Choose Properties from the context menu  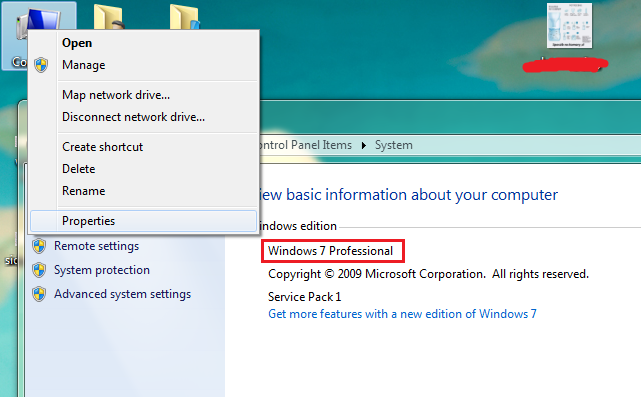point(143,221)
